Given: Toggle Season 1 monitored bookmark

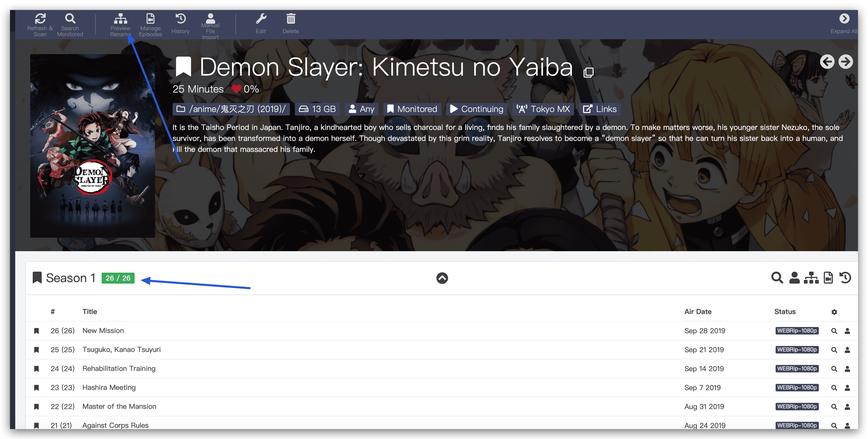Looking at the screenshot, I should click(37, 278).
